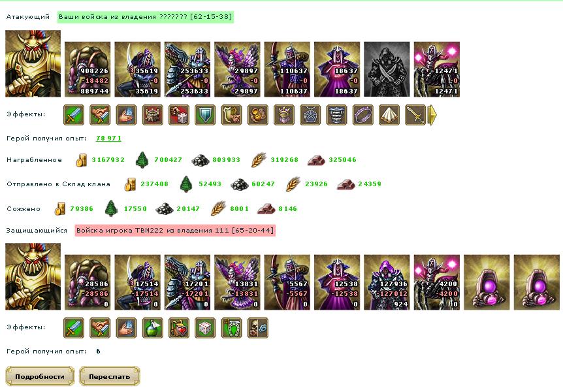
Task: Click the defender's skull and knuckles effect
Action: point(258,328)
